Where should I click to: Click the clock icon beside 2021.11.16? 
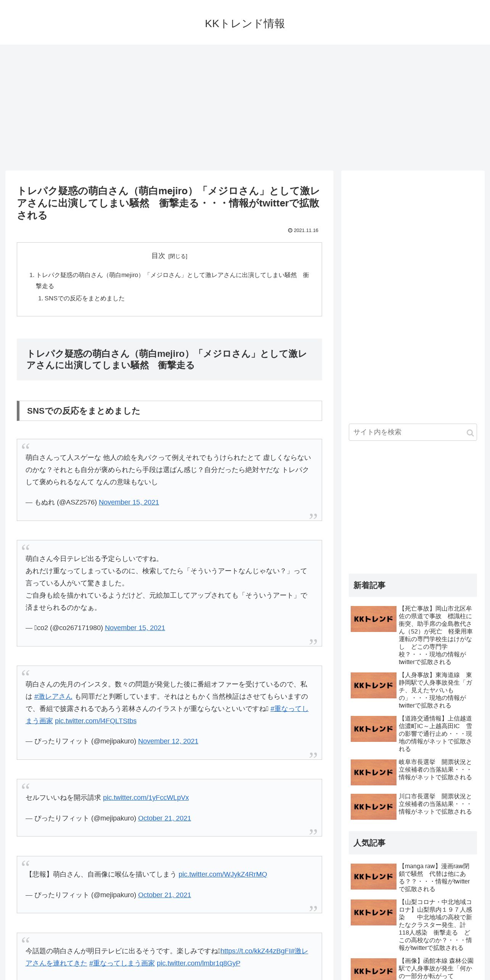tap(290, 230)
